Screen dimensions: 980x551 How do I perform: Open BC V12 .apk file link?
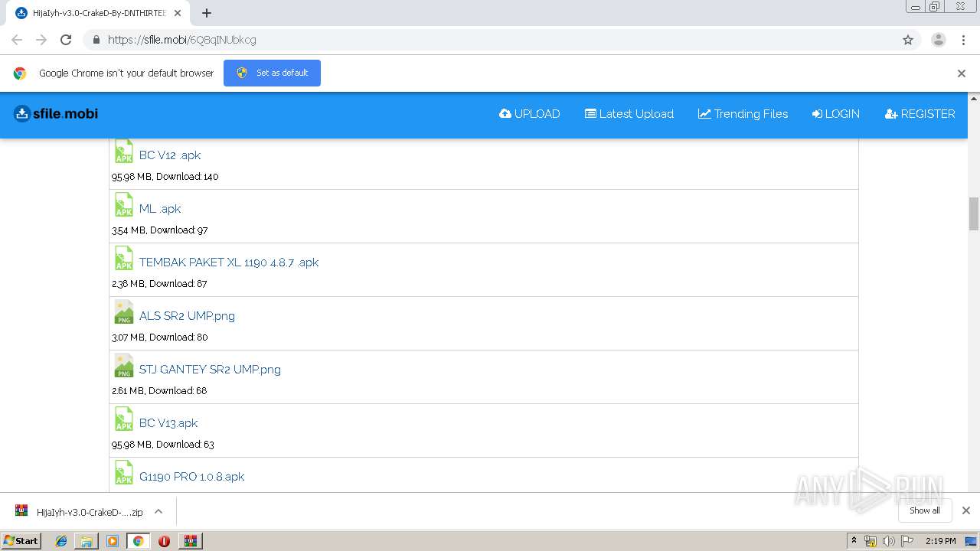pos(170,155)
